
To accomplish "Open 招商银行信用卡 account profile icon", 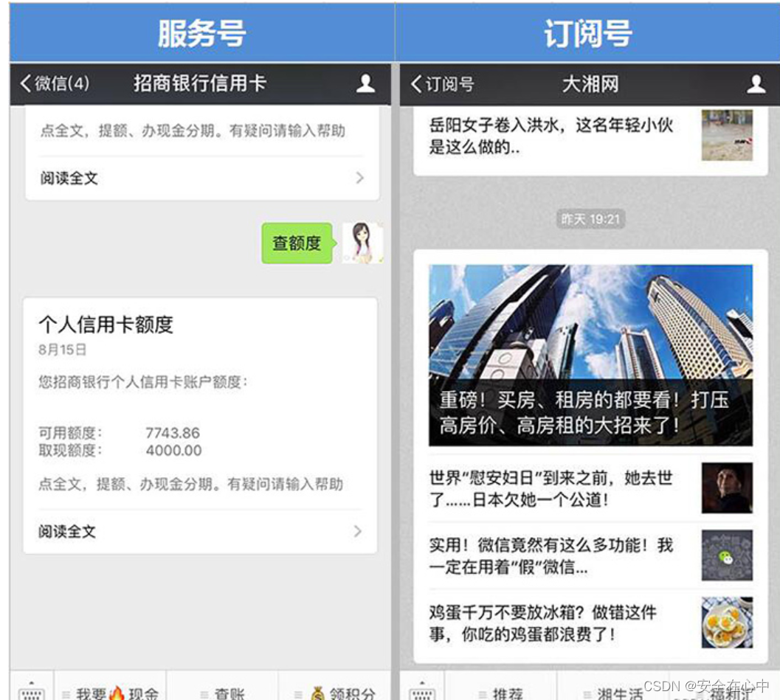I will pos(365,83).
